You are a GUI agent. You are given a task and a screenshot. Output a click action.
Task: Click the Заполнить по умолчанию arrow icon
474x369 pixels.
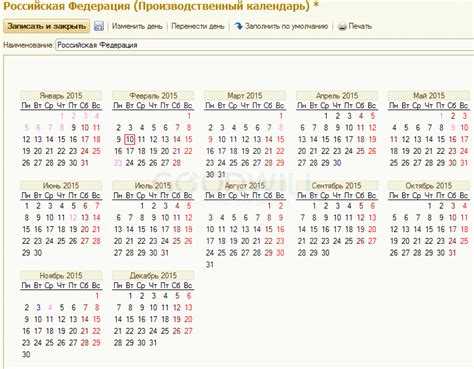click(x=238, y=26)
